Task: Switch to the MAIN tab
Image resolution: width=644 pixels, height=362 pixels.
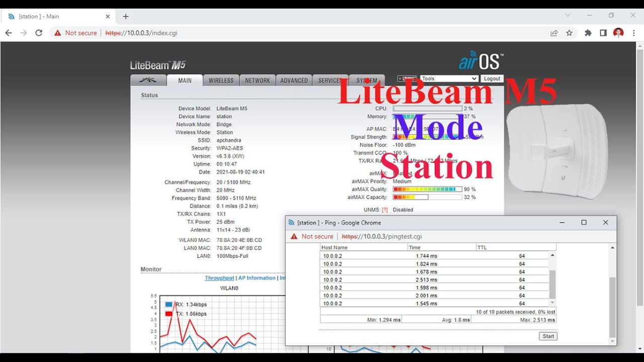Action: 185,80
